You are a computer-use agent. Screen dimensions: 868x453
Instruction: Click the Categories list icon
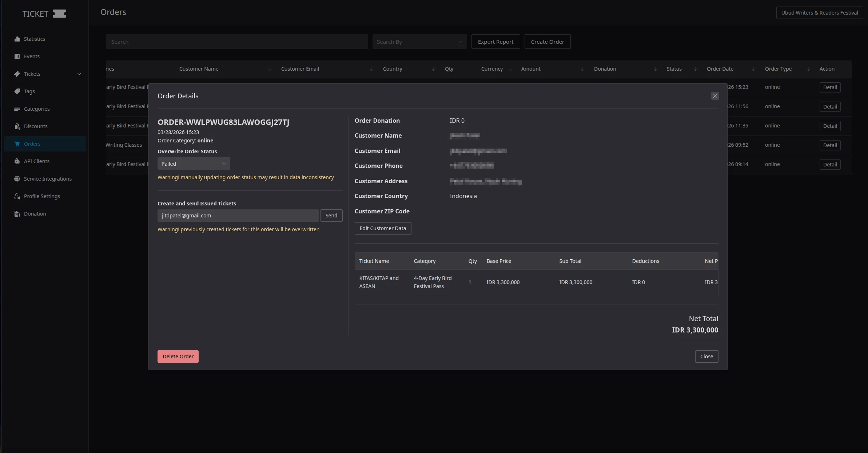[x=17, y=109]
